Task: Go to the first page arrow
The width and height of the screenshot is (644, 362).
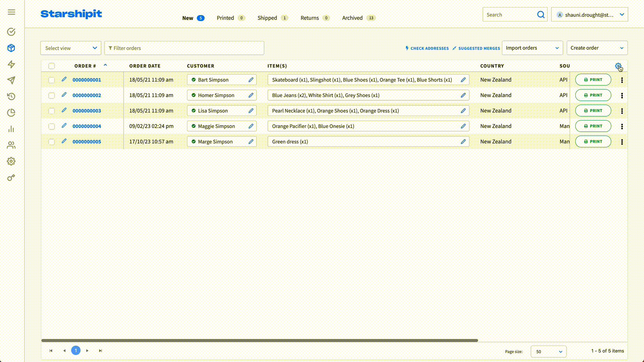Action: pos(51,351)
